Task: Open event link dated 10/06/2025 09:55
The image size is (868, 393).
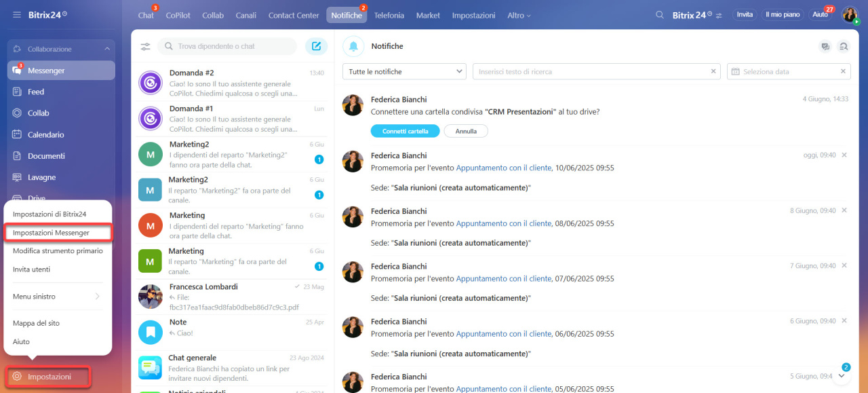Action: point(504,168)
